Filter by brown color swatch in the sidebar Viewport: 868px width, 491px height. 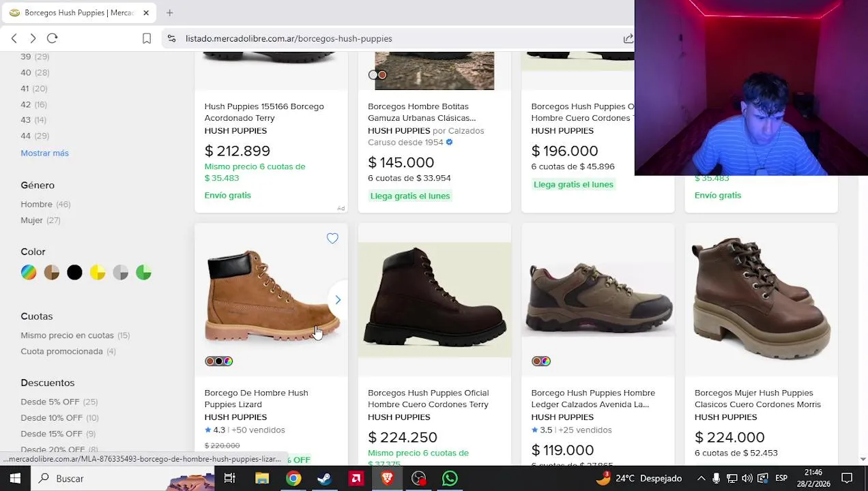[52, 273]
